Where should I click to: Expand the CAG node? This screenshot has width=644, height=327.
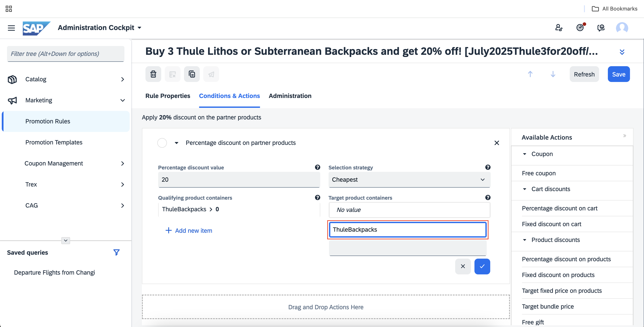(122, 205)
